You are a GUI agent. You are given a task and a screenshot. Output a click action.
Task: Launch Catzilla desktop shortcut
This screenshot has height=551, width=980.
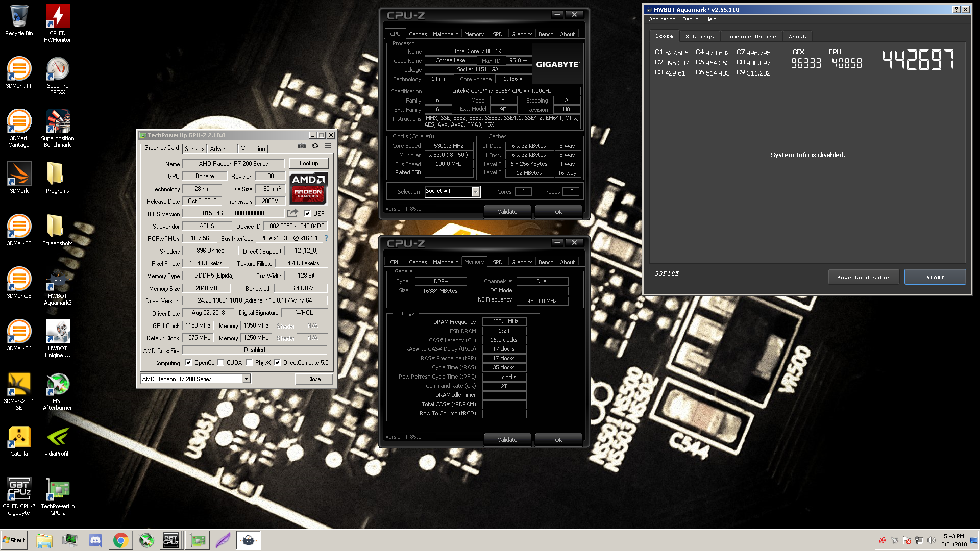[x=19, y=440]
